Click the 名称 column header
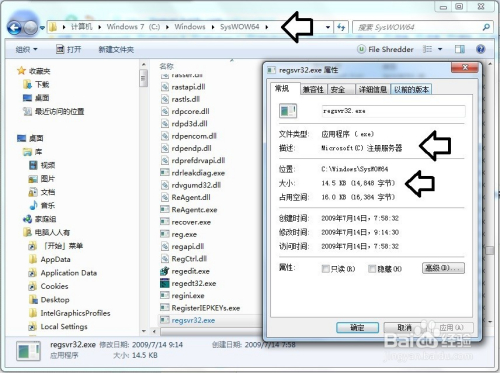Viewport: 500px width, 373px height. [x=166, y=66]
